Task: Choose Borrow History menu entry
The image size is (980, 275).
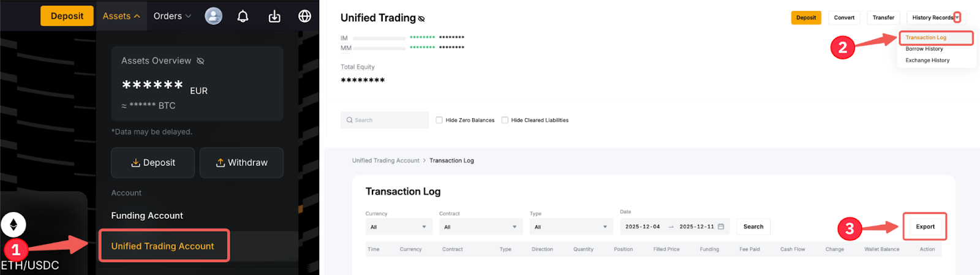Action: (x=924, y=49)
